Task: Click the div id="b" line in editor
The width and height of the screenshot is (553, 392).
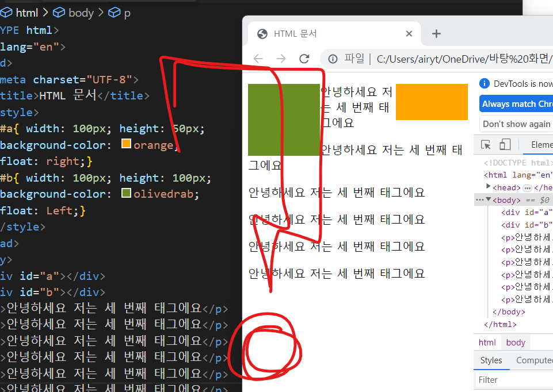Action: coord(52,293)
